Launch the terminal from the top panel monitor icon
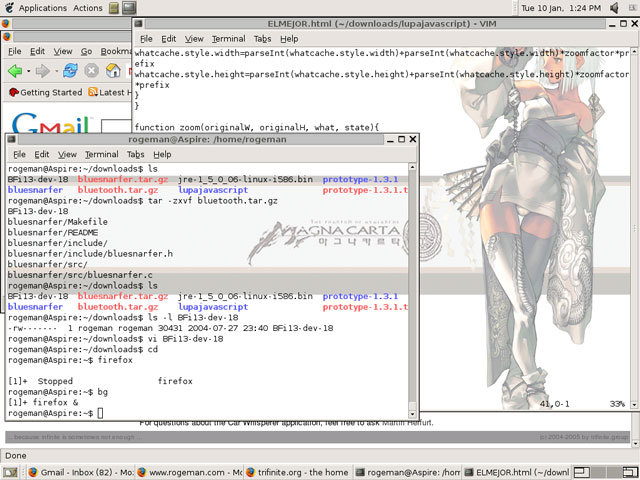The height and width of the screenshot is (480, 640). (x=129, y=8)
